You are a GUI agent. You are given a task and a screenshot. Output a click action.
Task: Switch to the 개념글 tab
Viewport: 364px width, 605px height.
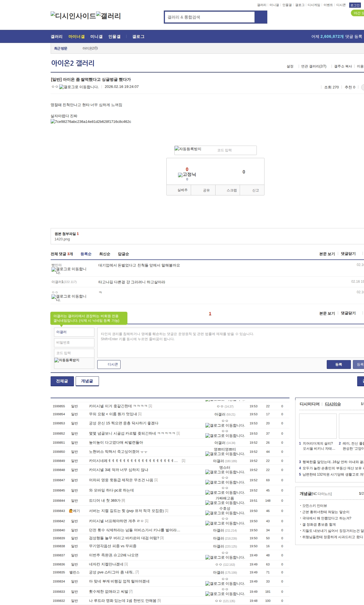pyautogui.click(x=87, y=381)
